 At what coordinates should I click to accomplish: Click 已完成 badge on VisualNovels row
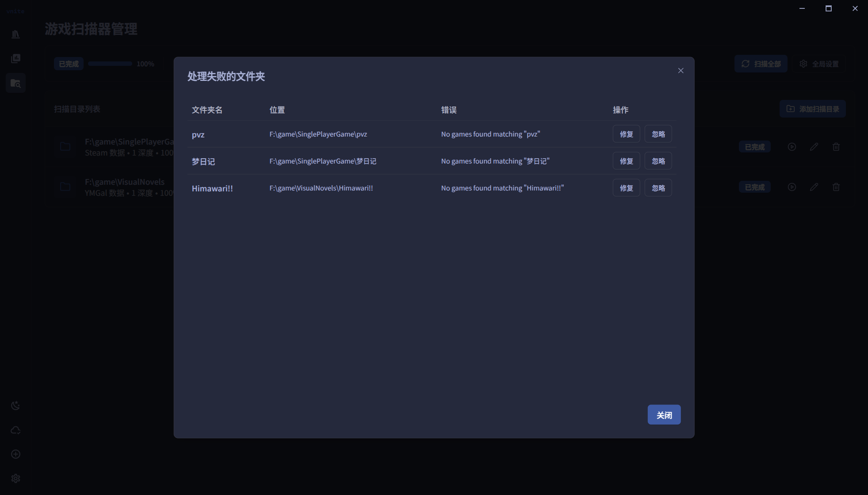click(x=754, y=187)
